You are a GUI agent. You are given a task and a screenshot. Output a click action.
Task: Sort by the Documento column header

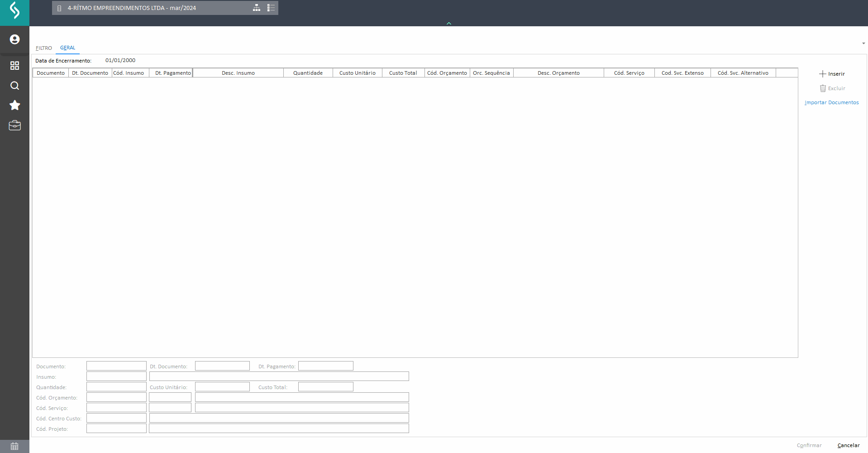click(x=51, y=73)
